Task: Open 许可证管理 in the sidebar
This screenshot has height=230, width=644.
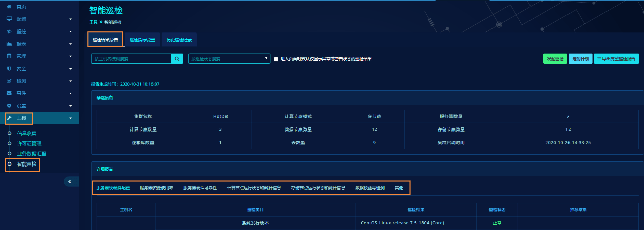Action: [x=29, y=144]
